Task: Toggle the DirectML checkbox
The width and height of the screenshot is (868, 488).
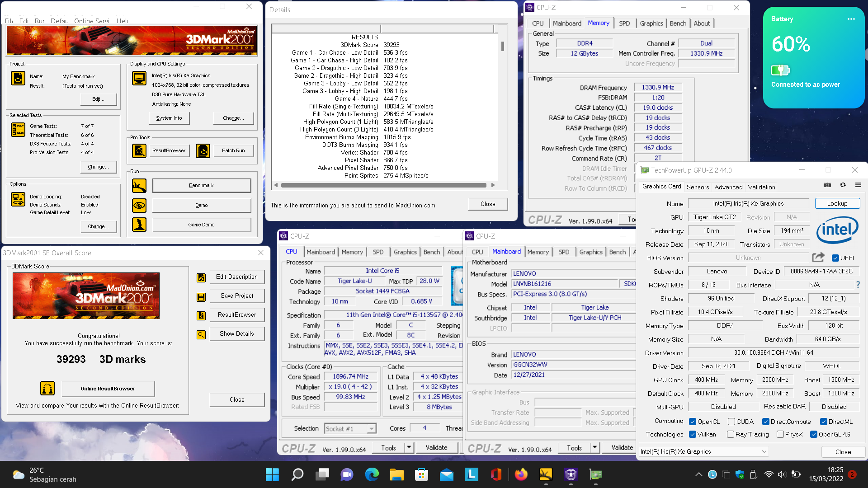Action: (824, 422)
